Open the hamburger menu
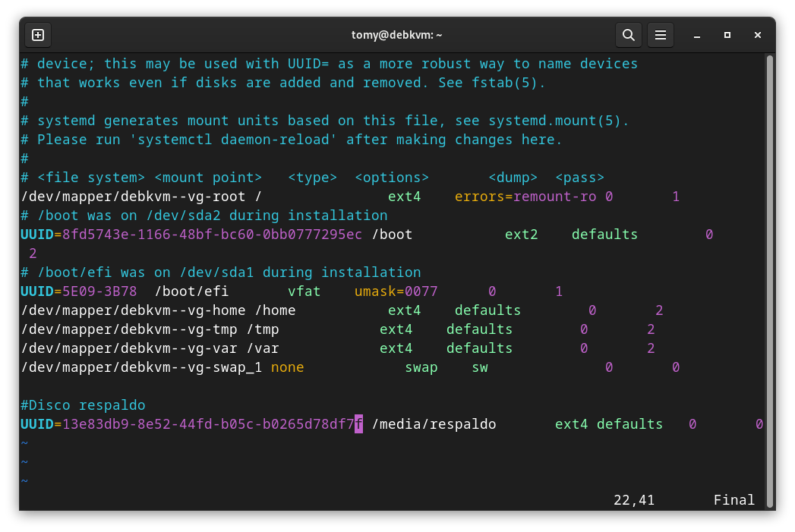Screen dimensions: 795x532 pos(661,35)
